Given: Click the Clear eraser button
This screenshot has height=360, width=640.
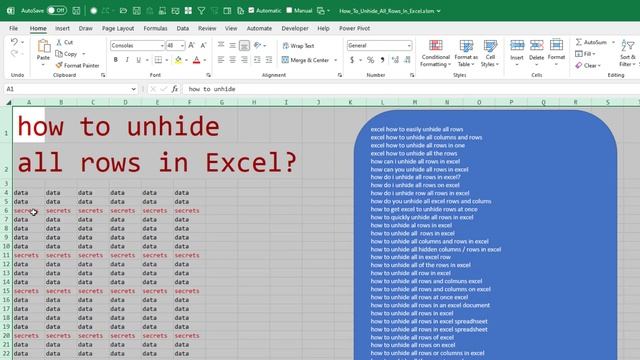Looking at the screenshot, I should pos(587,65).
